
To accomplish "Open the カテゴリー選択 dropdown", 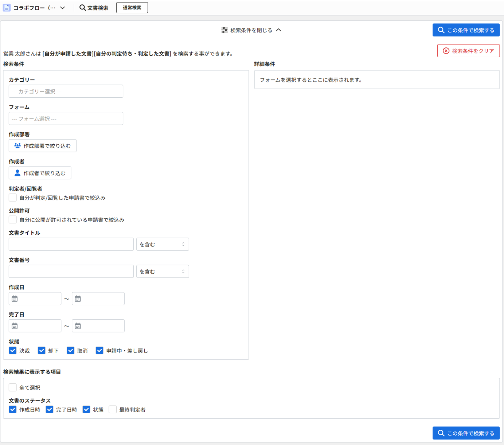I will click(66, 91).
